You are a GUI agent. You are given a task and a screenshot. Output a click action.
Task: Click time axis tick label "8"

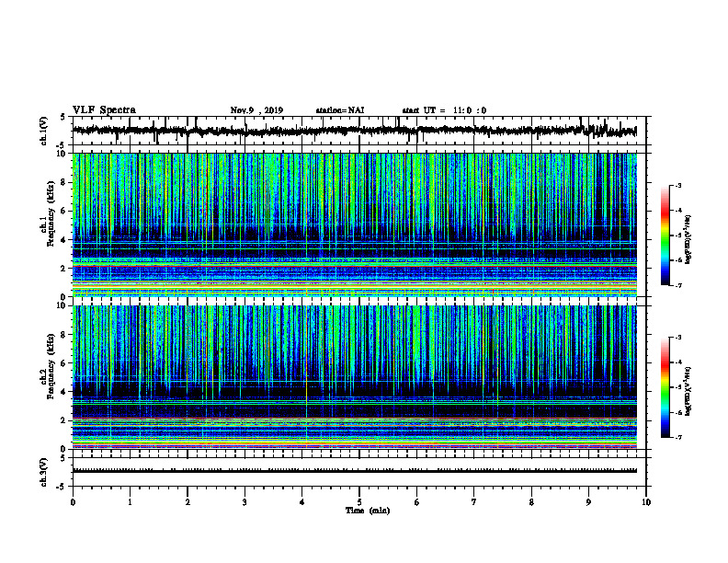click(x=531, y=502)
